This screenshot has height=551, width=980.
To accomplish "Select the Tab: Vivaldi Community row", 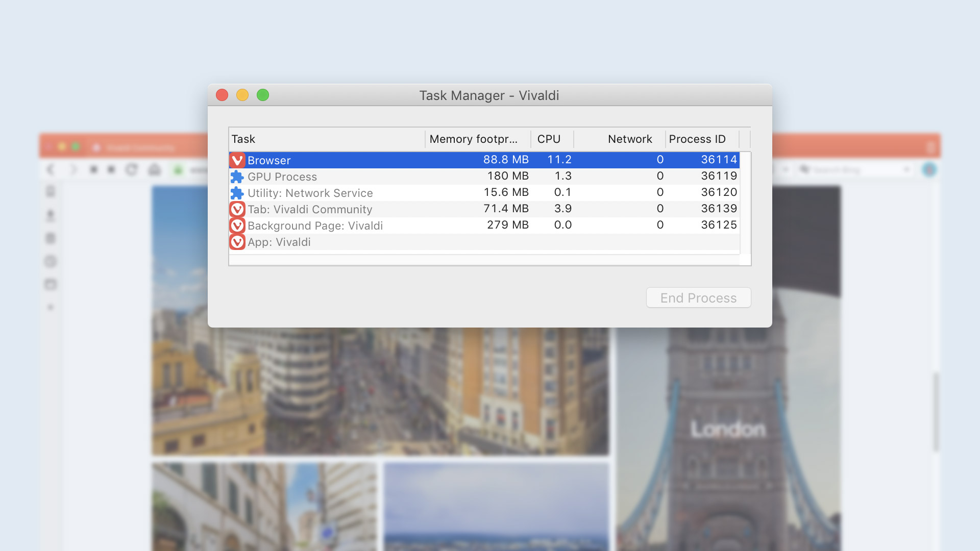I will (x=484, y=209).
